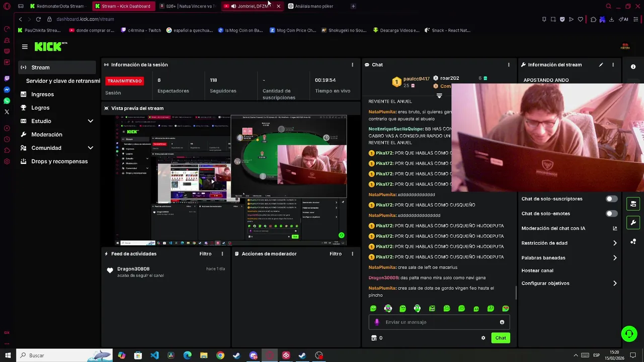
Task: Click the Windows Start button
Action: point(8,355)
